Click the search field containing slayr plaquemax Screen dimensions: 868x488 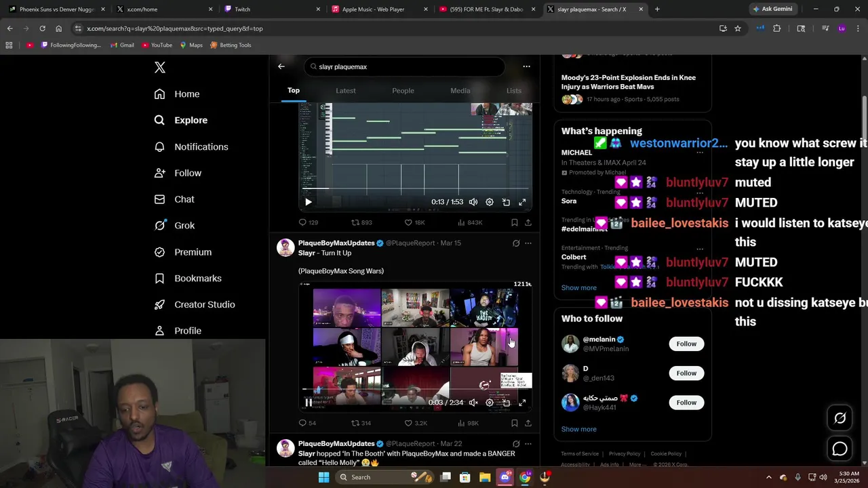click(404, 66)
